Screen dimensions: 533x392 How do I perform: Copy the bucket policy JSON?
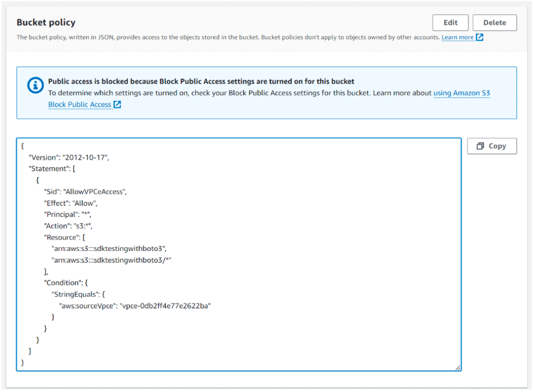(492, 145)
